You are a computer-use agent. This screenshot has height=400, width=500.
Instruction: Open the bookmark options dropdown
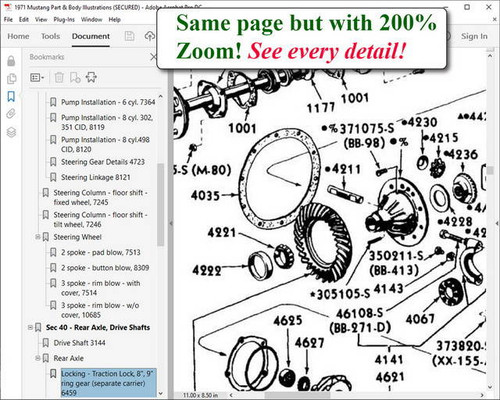click(37, 78)
